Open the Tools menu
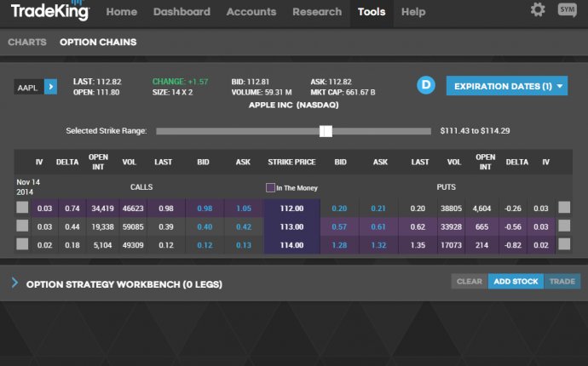 [x=372, y=12]
